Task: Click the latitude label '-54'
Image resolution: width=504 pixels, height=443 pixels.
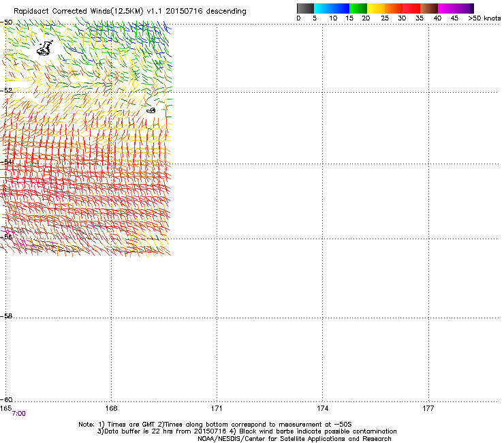Action: coord(6,162)
